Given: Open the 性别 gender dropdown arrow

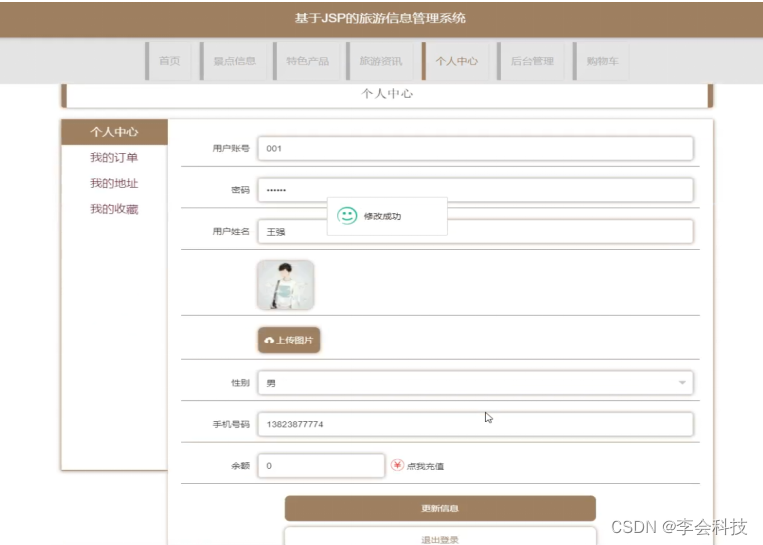Looking at the screenshot, I should click(x=682, y=382).
